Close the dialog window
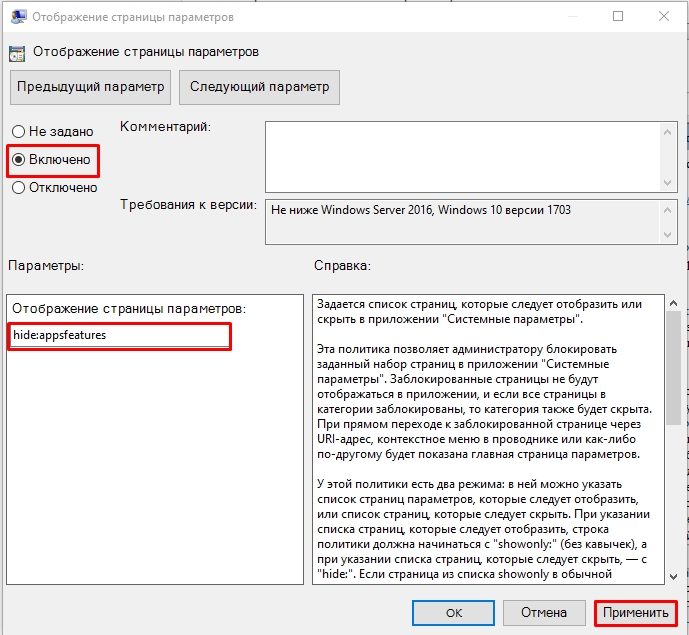The image size is (689, 635). tap(664, 16)
